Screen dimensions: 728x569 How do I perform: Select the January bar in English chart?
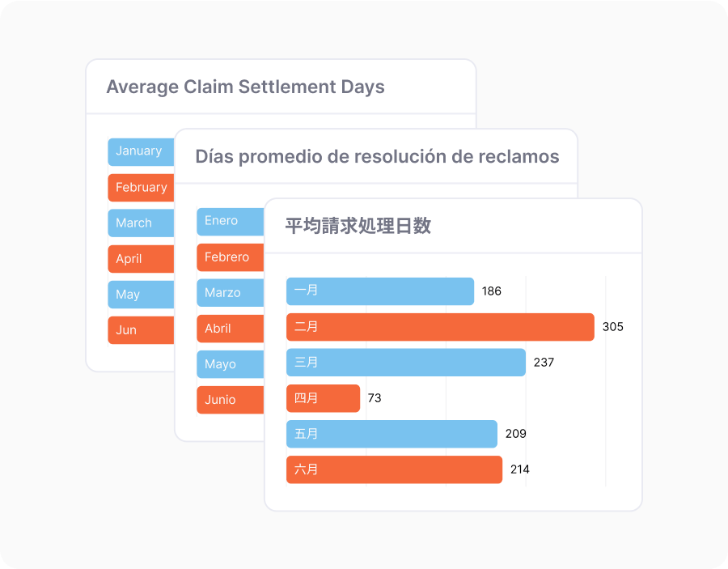click(141, 151)
